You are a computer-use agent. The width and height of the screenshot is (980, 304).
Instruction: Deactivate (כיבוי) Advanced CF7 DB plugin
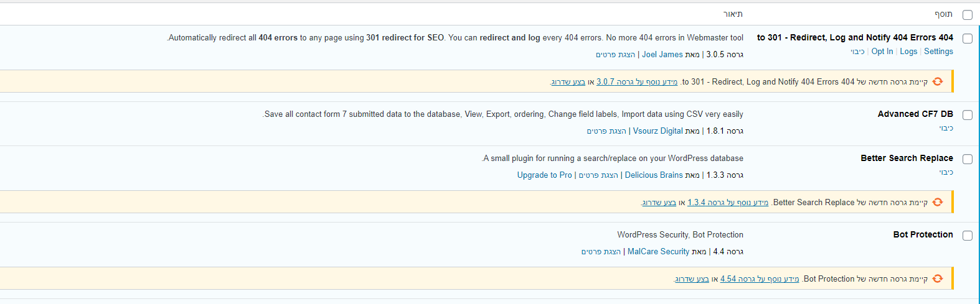pyautogui.click(x=946, y=128)
